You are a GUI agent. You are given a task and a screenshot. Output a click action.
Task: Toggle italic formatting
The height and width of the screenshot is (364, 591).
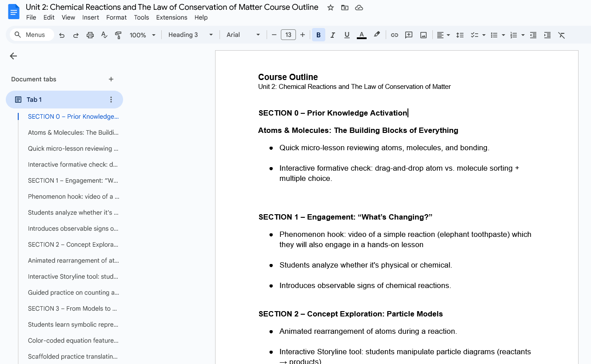coord(333,35)
